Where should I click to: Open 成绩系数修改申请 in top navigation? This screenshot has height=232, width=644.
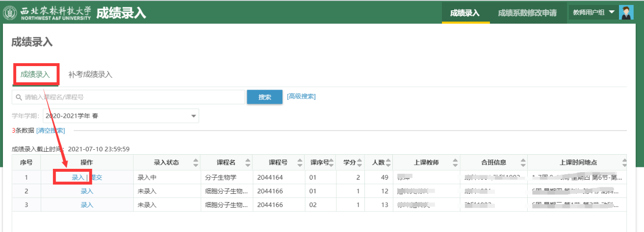(527, 13)
